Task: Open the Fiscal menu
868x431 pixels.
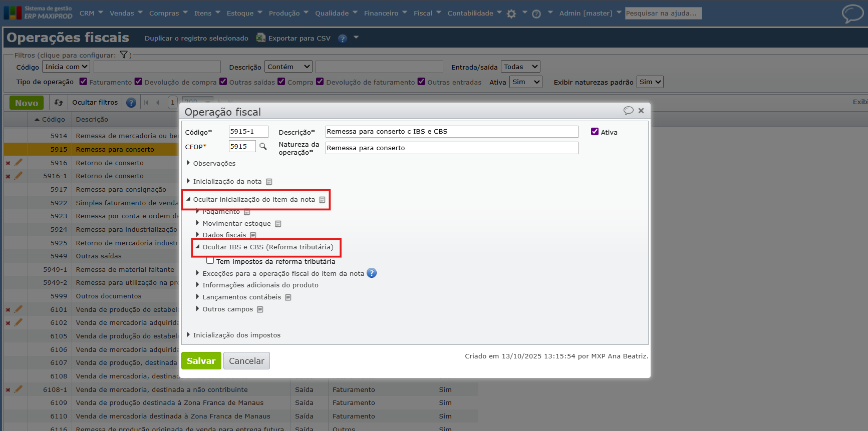Action: point(427,13)
